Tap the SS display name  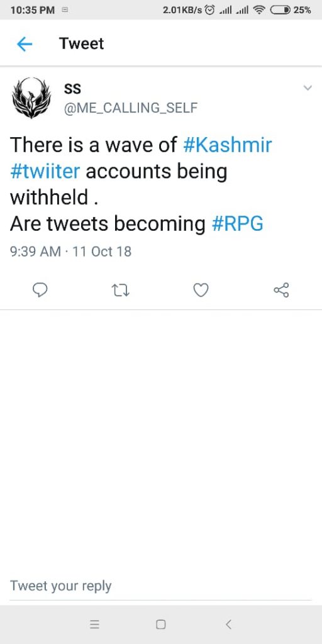coord(72,88)
